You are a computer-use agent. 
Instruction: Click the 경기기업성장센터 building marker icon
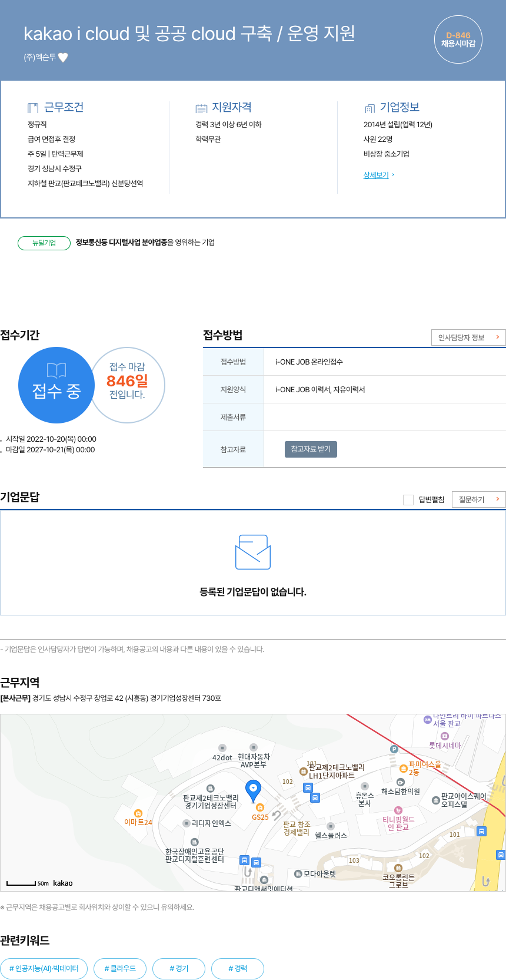click(211, 789)
